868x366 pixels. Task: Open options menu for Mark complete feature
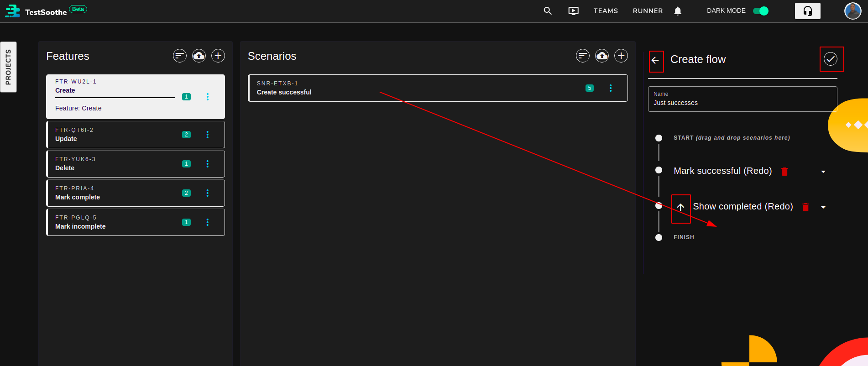pos(208,193)
